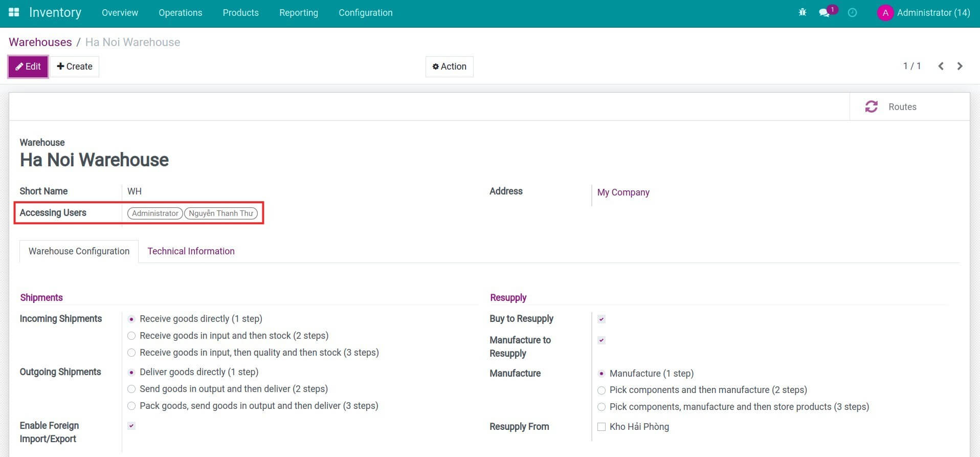Image resolution: width=980 pixels, height=457 pixels.
Task: Click the Administrator avatar icon
Action: pos(885,13)
